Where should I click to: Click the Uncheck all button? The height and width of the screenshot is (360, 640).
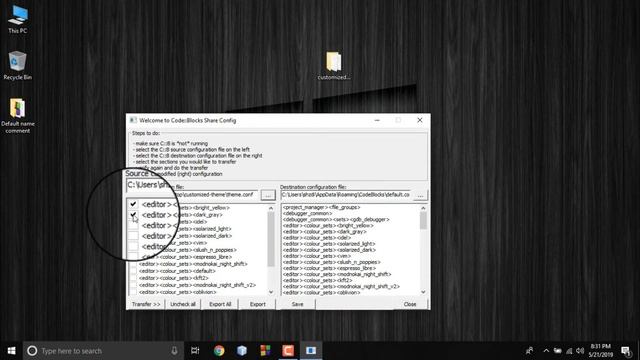(x=183, y=304)
